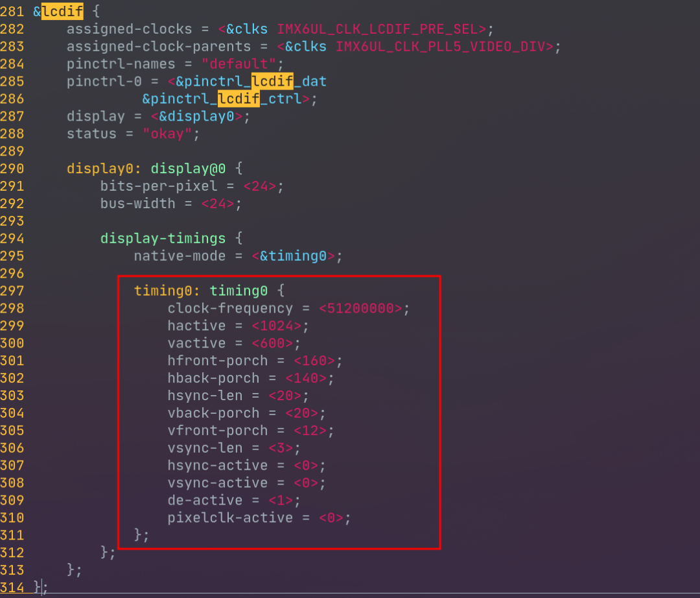Click vback-porch property name
Viewport: 700px width, 598px height.
click(213, 413)
